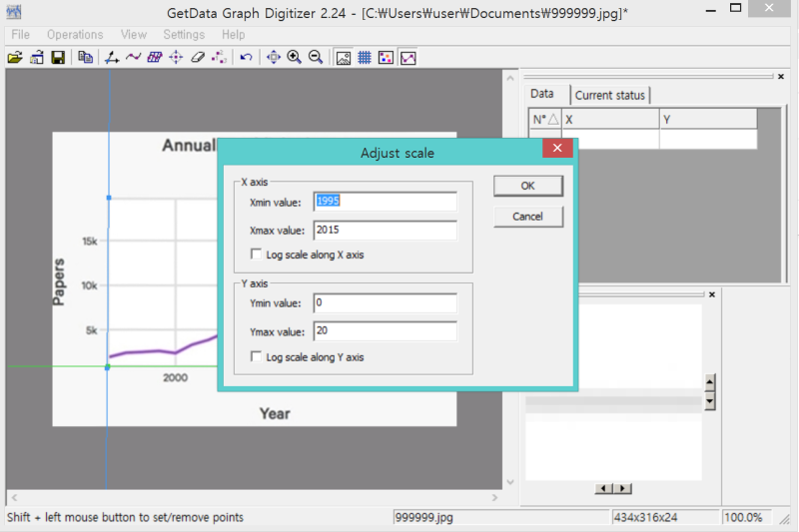The width and height of the screenshot is (799, 532).
Task: Open the Help menu
Action: 234,35
